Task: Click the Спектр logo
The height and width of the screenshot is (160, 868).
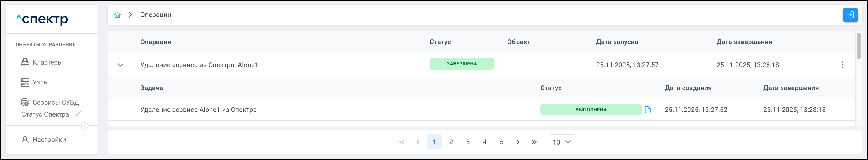Action: (x=43, y=19)
